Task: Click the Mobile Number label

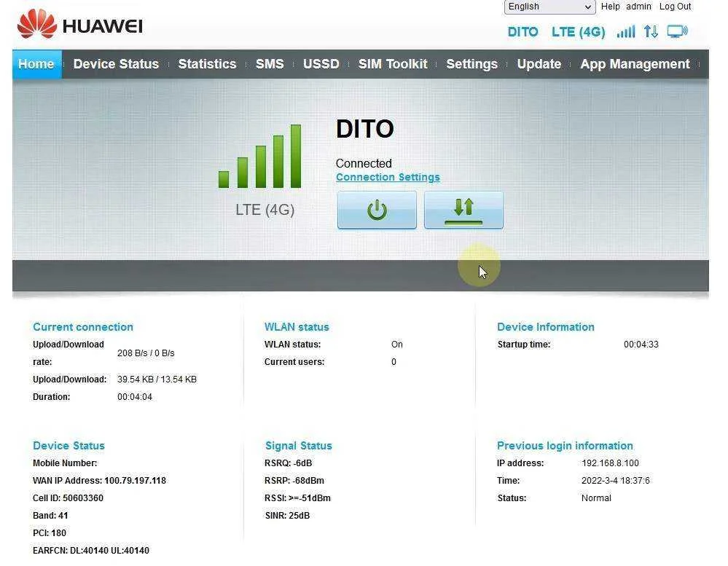Action: (65, 463)
